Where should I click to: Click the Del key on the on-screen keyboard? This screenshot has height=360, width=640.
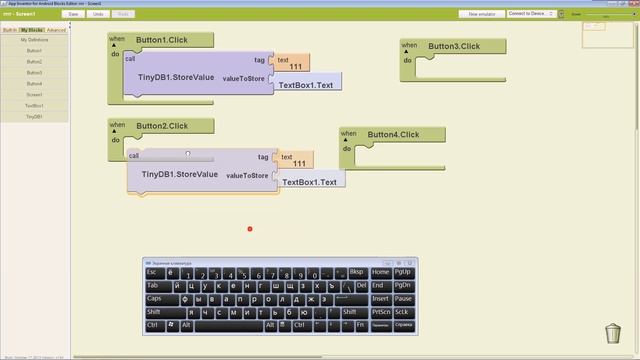362,287
